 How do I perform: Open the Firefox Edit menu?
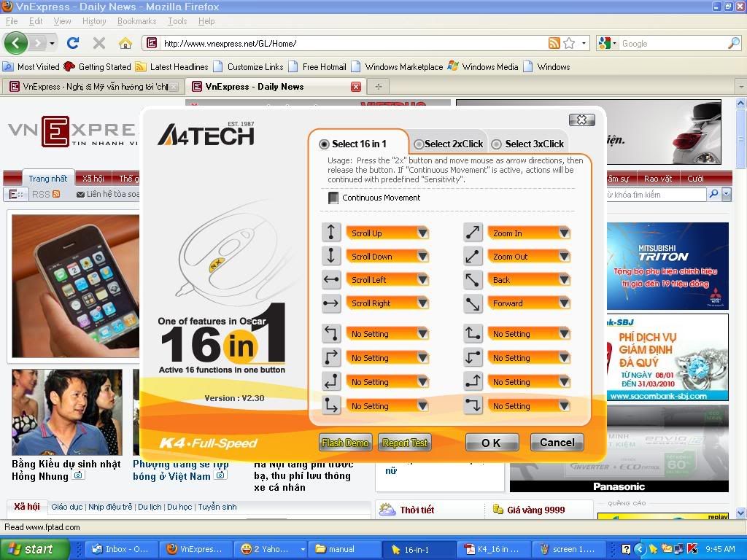tap(36, 21)
